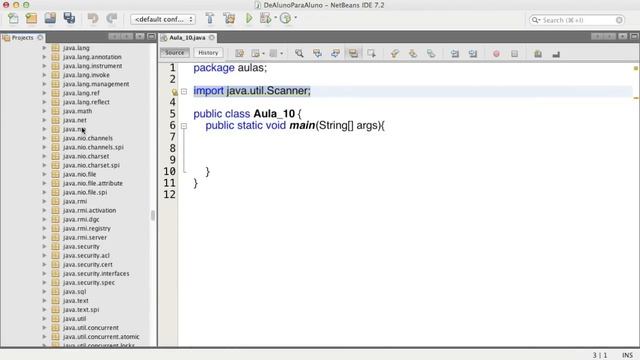Open a project from main toolbar
The height and width of the screenshot is (360, 640).
tap(50, 18)
